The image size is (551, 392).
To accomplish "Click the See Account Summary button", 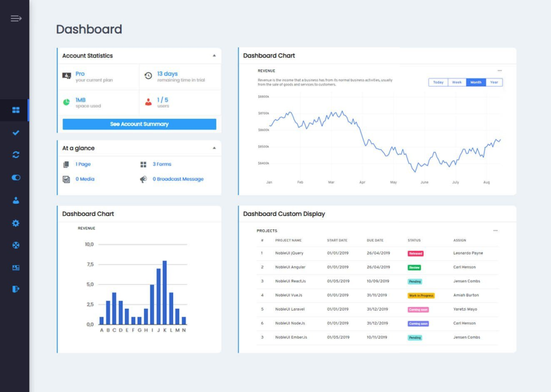I will (138, 124).
